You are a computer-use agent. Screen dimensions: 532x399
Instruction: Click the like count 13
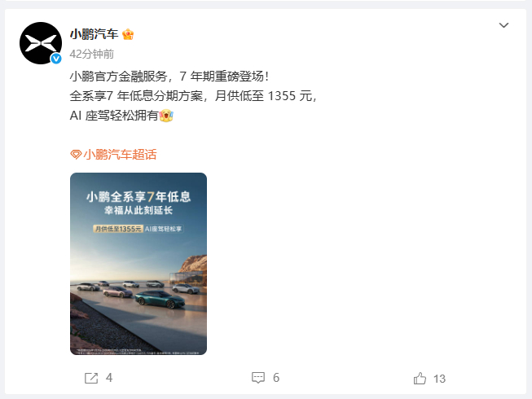point(439,379)
